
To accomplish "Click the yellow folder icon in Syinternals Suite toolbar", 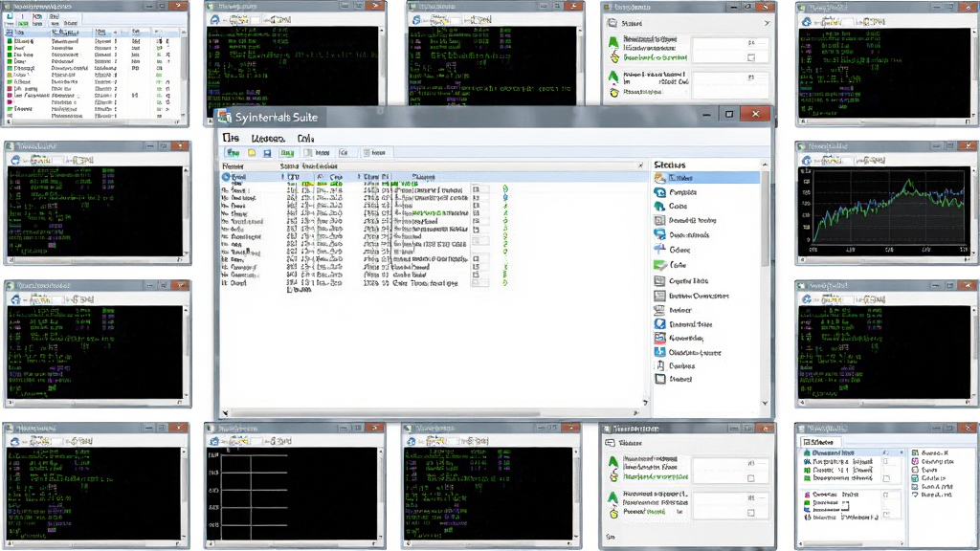I will point(252,152).
